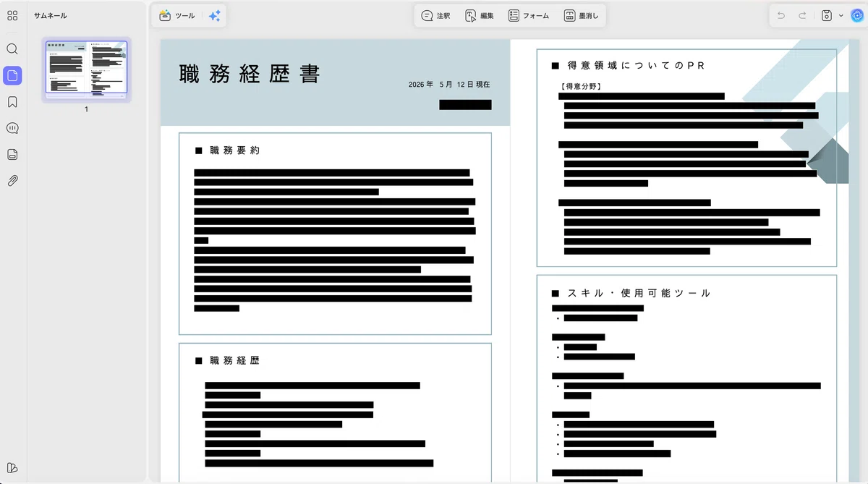Switch to 編集 (Edit) mode
Screen dimensions: 868x484
pyautogui.click(x=480, y=15)
